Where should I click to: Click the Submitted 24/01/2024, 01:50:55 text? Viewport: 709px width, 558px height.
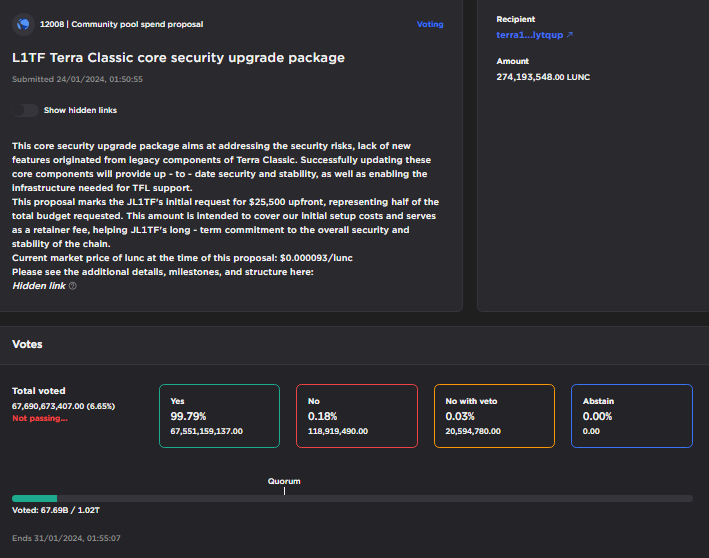coord(77,79)
